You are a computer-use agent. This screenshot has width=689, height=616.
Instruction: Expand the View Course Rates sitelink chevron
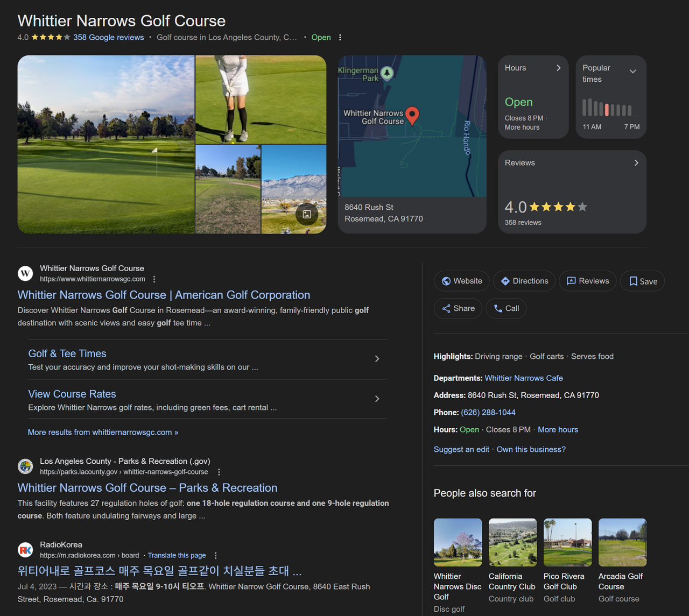click(377, 399)
